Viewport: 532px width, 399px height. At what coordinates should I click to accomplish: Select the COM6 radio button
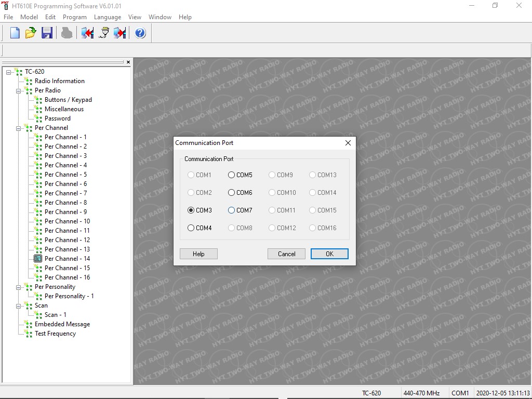coord(231,192)
